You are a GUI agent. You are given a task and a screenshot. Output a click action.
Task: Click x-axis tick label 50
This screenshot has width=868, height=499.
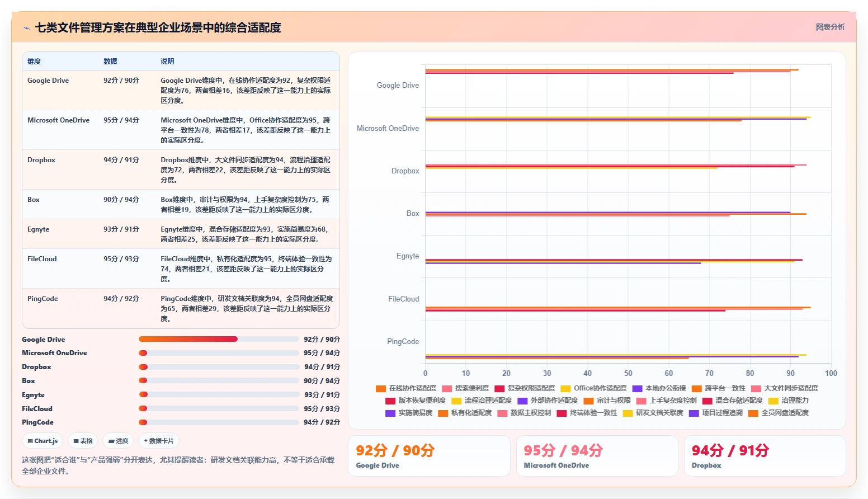[628, 373]
